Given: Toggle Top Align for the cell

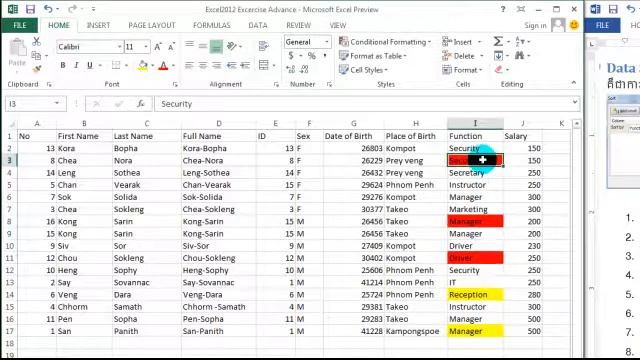Looking at the screenshot, I should click(x=189, y=45).
